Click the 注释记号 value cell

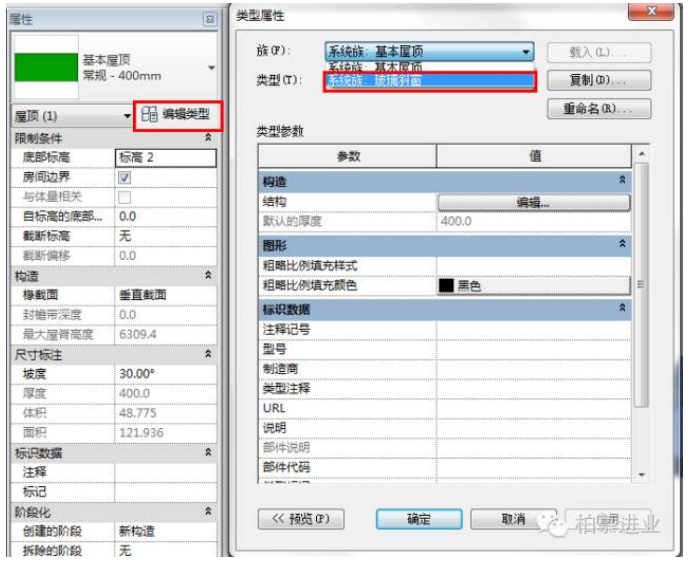(534, 330)
